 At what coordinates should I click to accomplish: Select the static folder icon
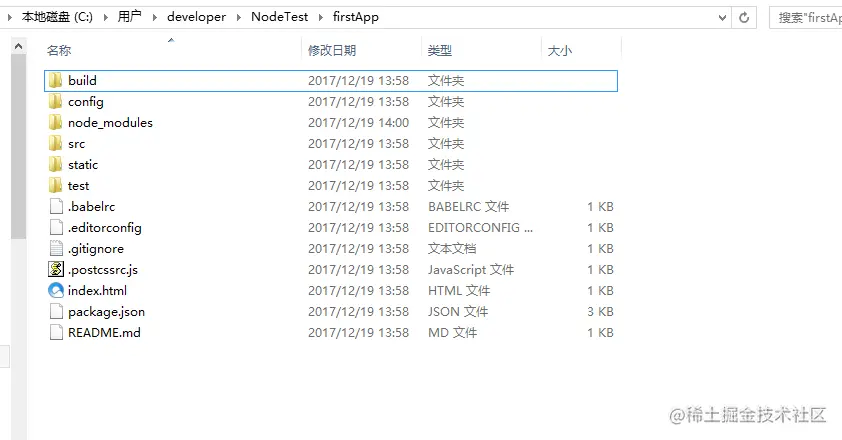[x=55, y=164]
